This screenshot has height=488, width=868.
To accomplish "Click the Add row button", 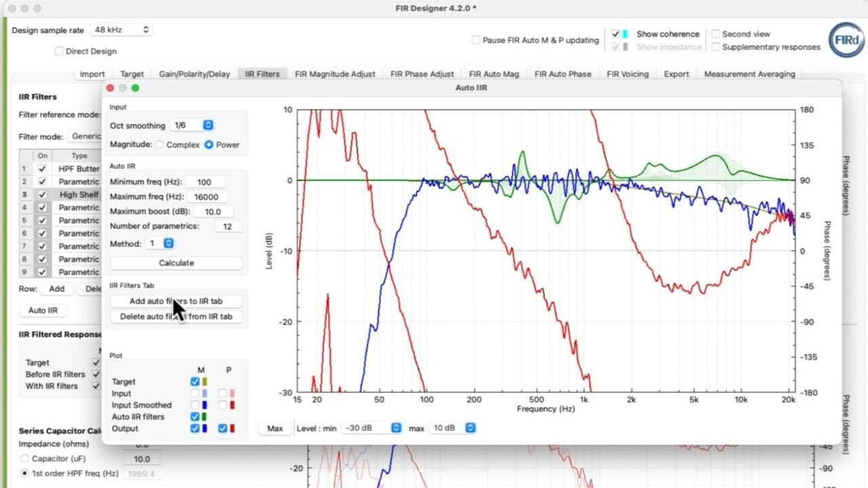I will [57, 289].
